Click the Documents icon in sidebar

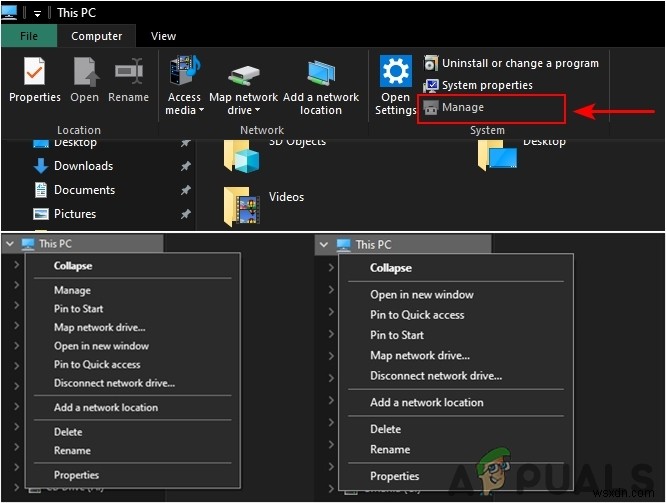41,190
